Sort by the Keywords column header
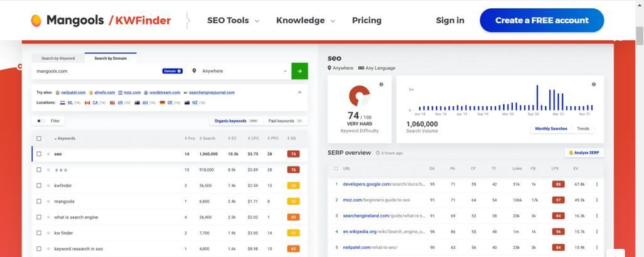Image resolution: width=644 pixels, height=257 pixels. click(65, 139)
